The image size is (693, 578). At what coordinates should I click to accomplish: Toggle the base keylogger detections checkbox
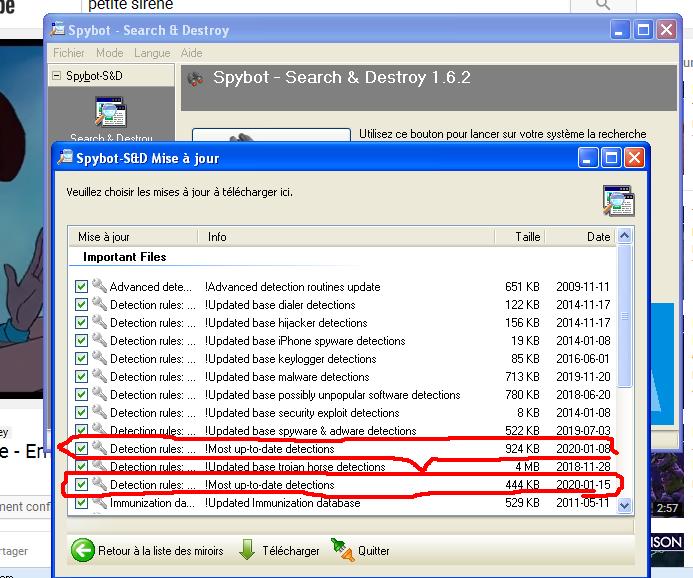(x=81, y=358)
